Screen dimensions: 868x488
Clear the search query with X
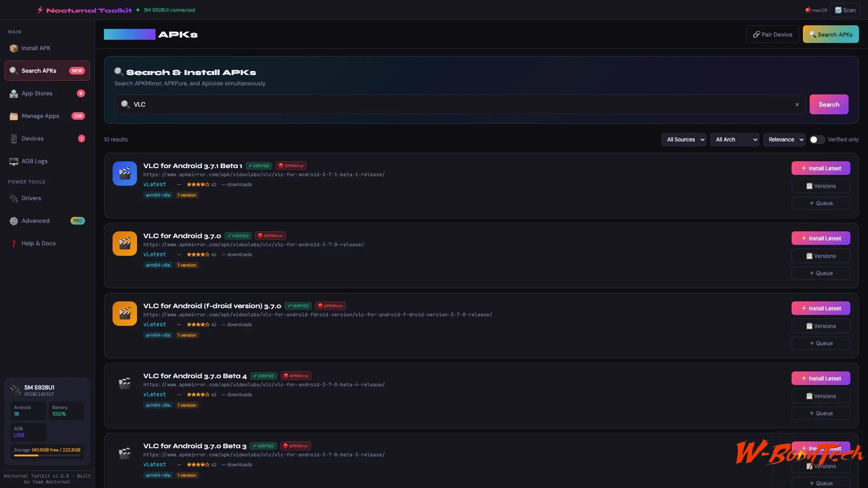[x=797, y=104]
